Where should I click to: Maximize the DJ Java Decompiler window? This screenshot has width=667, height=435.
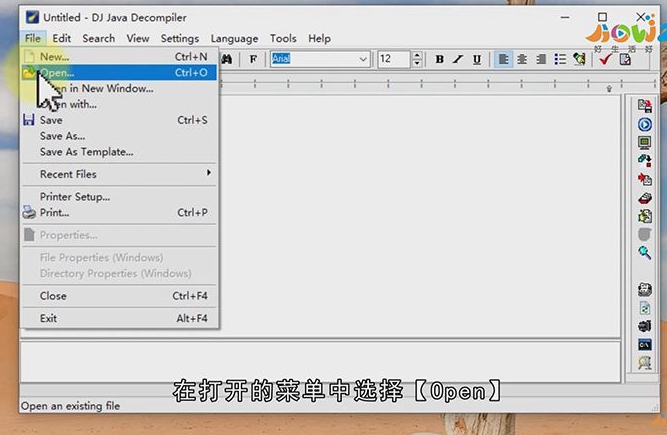click(602, 17)
